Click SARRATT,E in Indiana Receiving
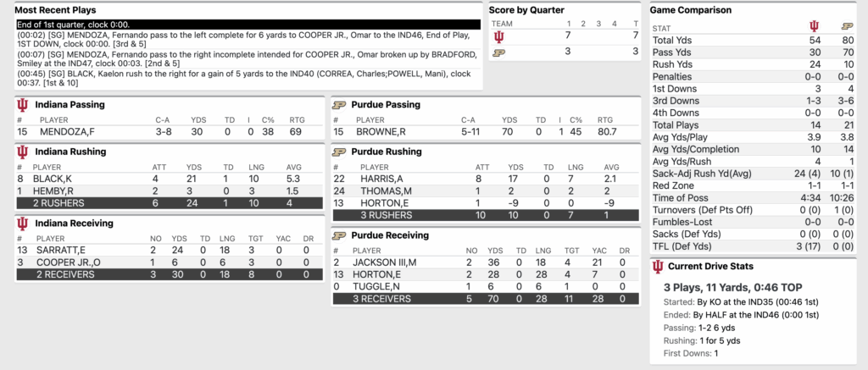This screenshot has height=370, width=868. (x=58, y=251)
